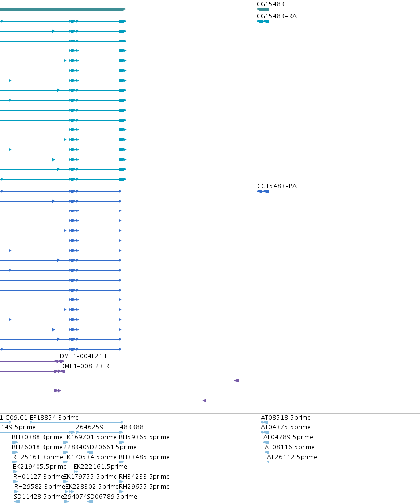Click the arrow glyph under RH29655.5prime

[x=121, y=492]
